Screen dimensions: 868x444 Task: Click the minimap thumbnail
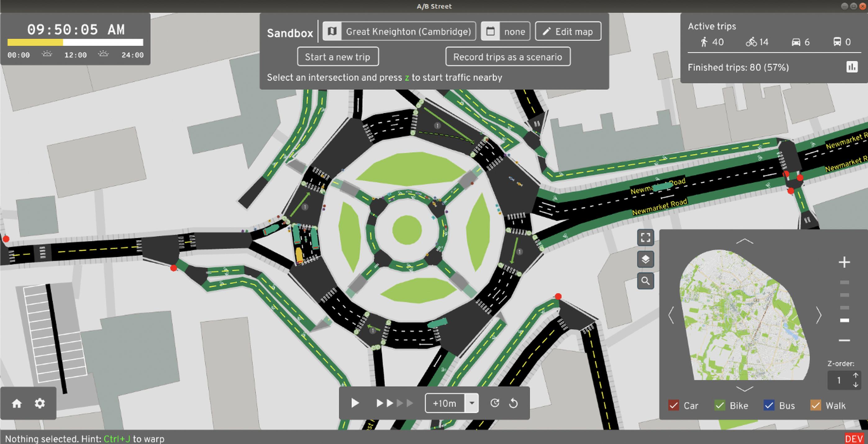744,315
